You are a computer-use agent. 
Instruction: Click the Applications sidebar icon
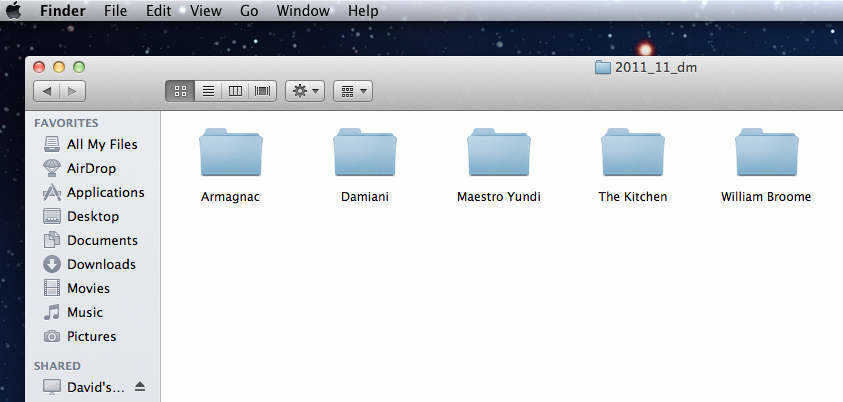(x=52, y=192)
